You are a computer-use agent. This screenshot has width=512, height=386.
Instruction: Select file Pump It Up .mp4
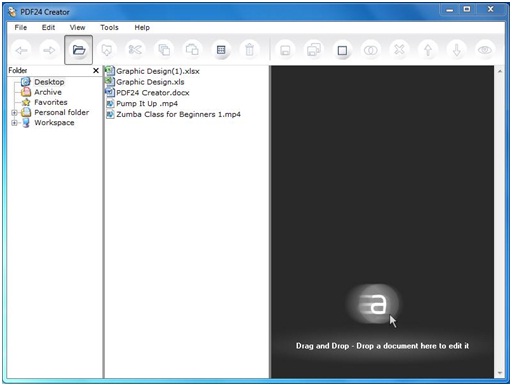147,104
